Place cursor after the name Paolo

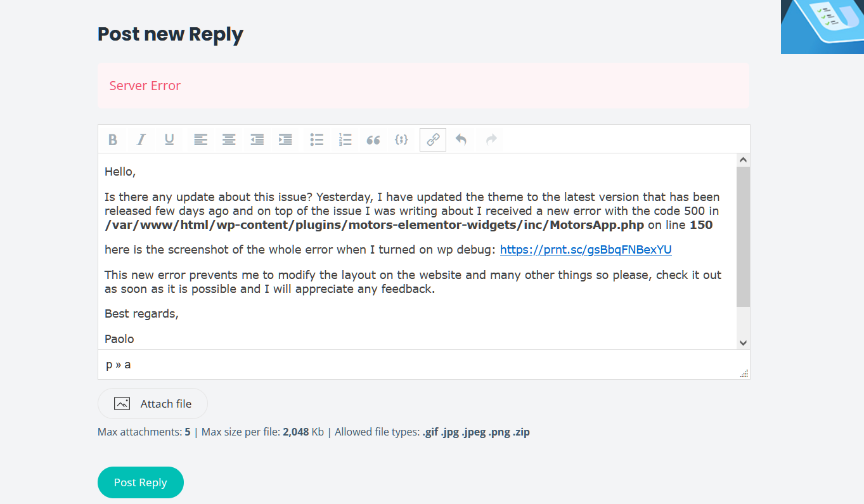[136, 339]
